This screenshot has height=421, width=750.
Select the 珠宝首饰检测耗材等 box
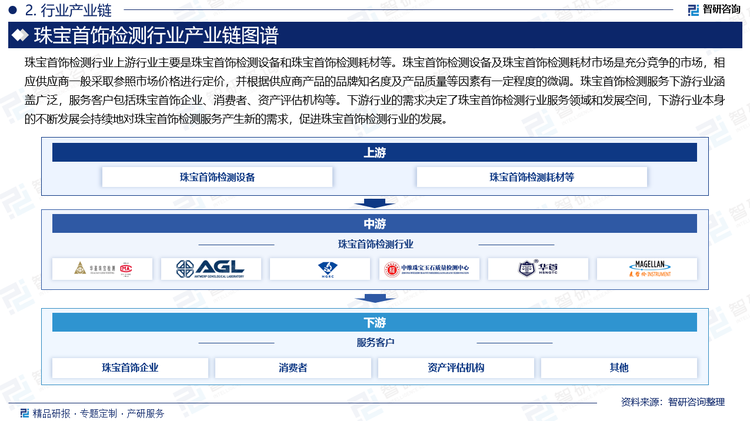[x=531, y=177]
